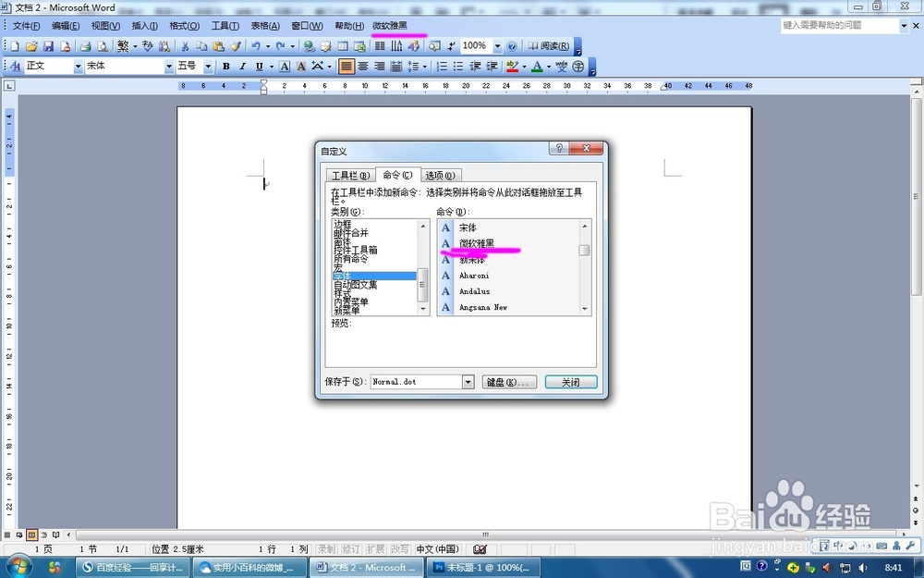Click the dialog help question mark button
This screenshot has width=924, height=578.
pyautogui.click(x=559, y=148)
